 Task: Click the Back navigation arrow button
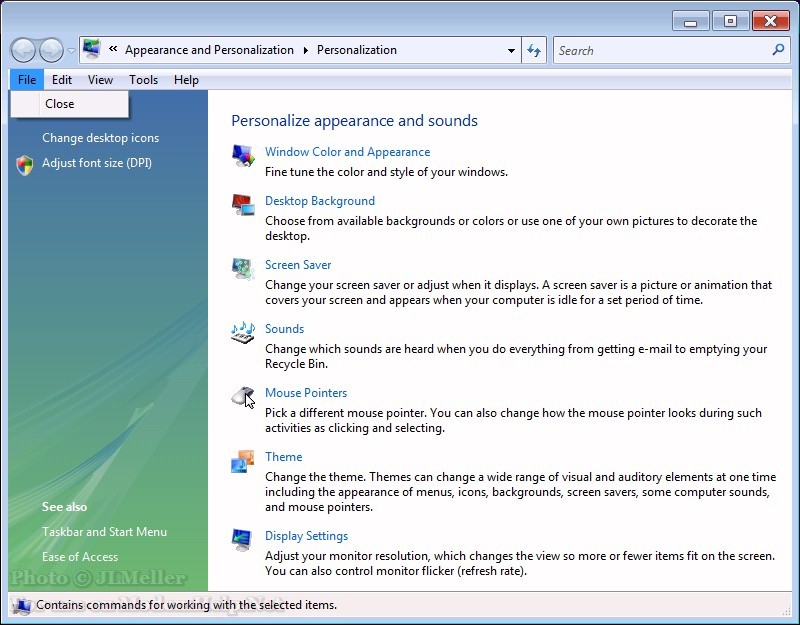(23, 50)
